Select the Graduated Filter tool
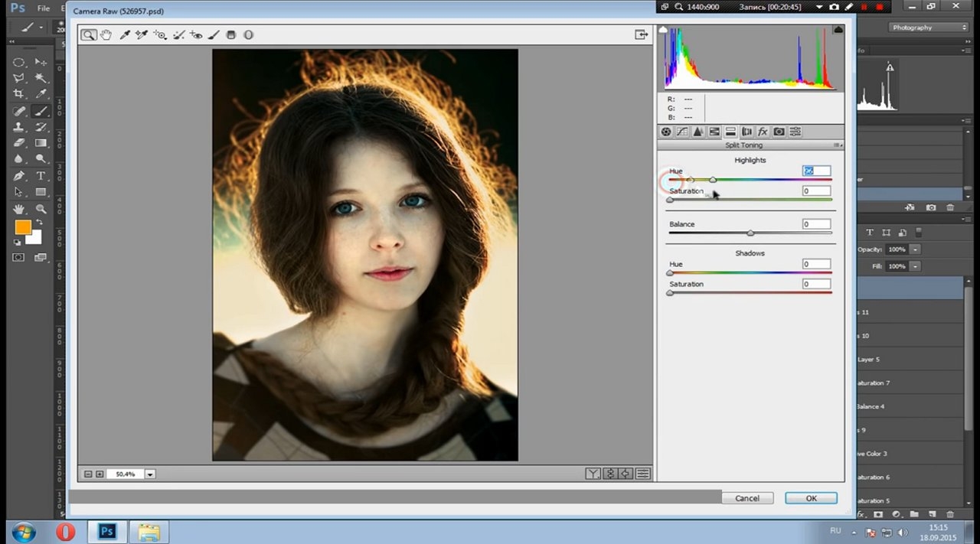This screenshot has height=544, width=980. point(231,34)
